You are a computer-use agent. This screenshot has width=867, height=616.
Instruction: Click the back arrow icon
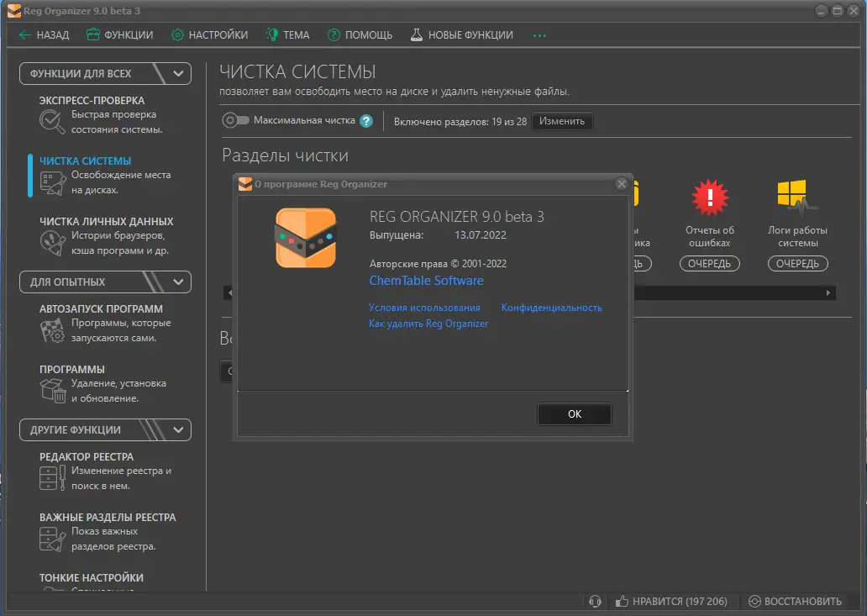point(25,34)
